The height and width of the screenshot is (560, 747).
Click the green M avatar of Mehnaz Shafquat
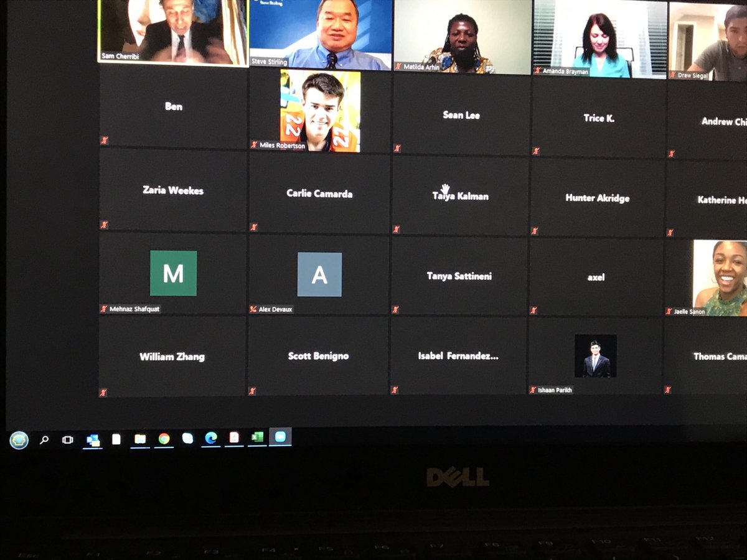tap(174, 273)
